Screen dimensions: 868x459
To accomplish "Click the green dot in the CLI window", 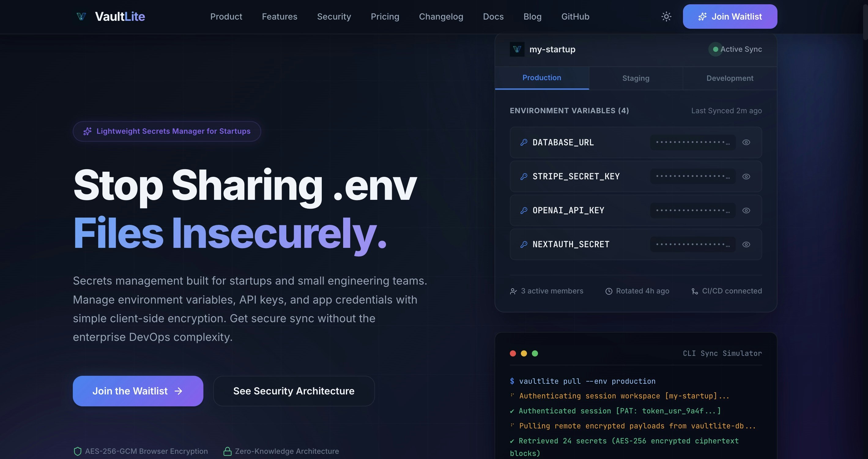I will (535, 353).
